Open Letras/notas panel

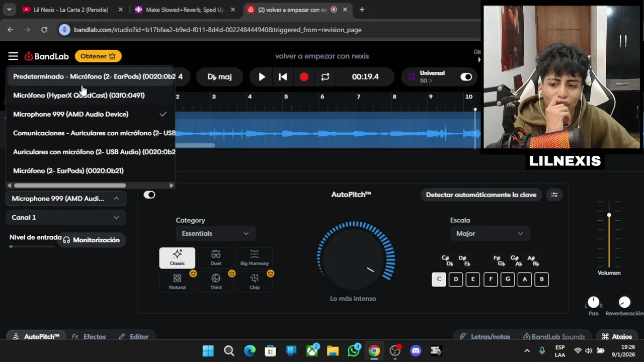(485, 336)
